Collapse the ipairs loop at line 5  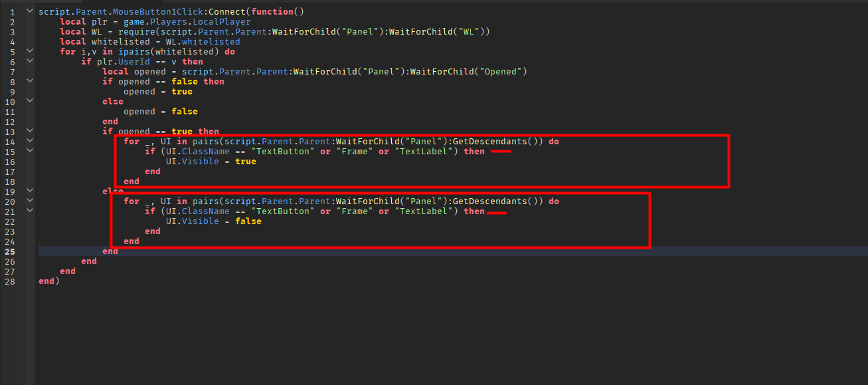coord(29,51)
